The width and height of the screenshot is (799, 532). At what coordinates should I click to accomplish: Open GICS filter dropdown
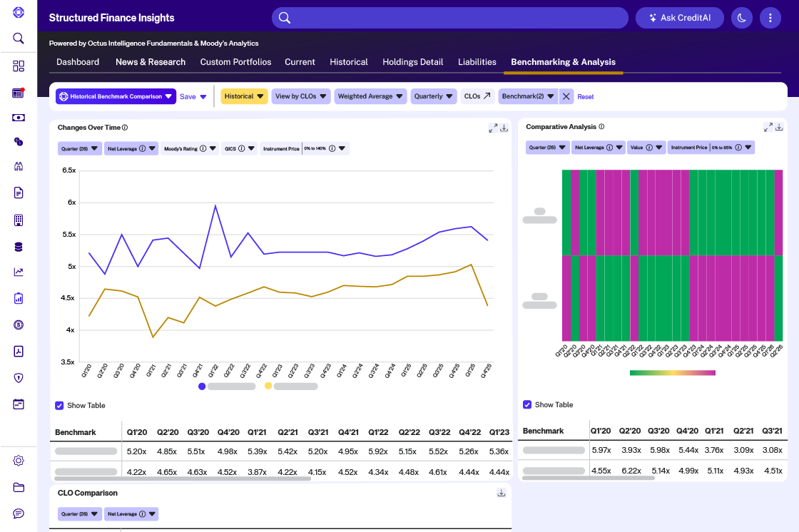point(240,149)
